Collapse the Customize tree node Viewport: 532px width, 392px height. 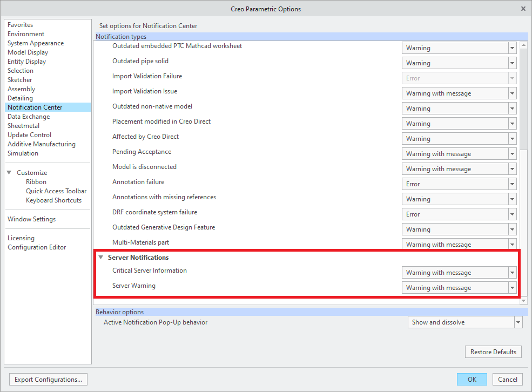9,173
